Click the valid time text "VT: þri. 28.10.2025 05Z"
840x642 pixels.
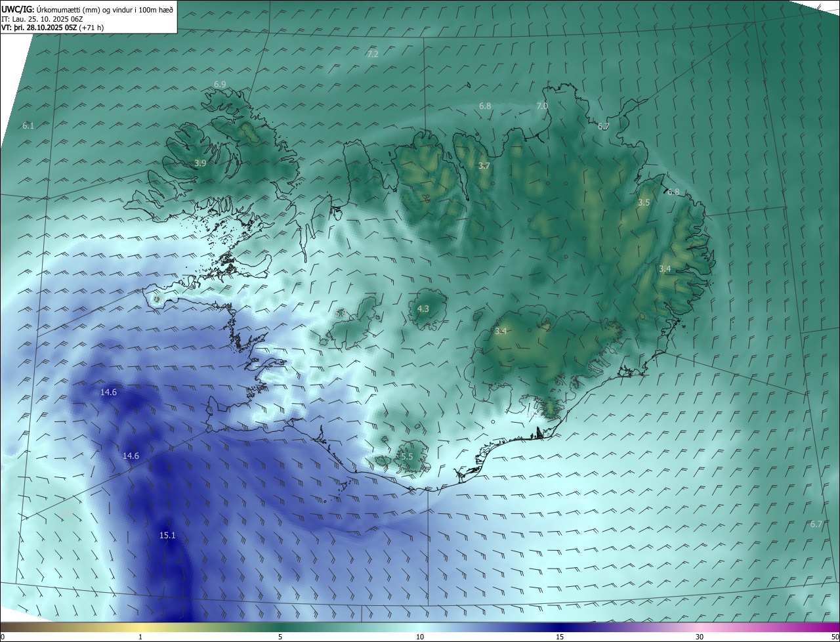pyautogui.click(x=39, y=28)
